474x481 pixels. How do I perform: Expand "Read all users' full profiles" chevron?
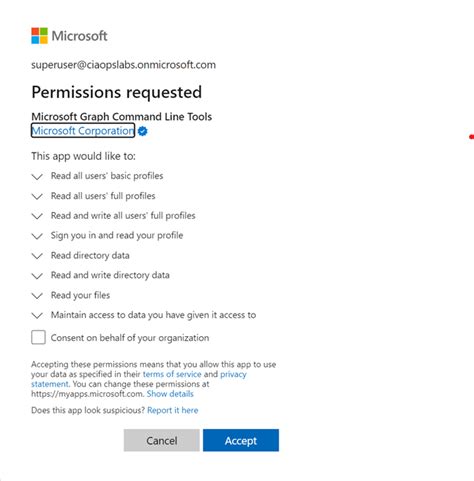click(37, 196)
